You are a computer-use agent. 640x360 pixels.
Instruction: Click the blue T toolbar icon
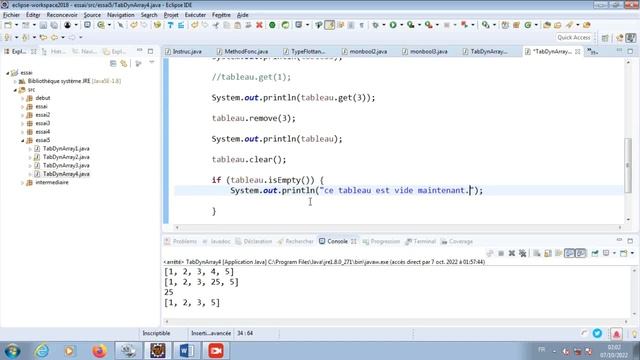(x=170, y=25)
